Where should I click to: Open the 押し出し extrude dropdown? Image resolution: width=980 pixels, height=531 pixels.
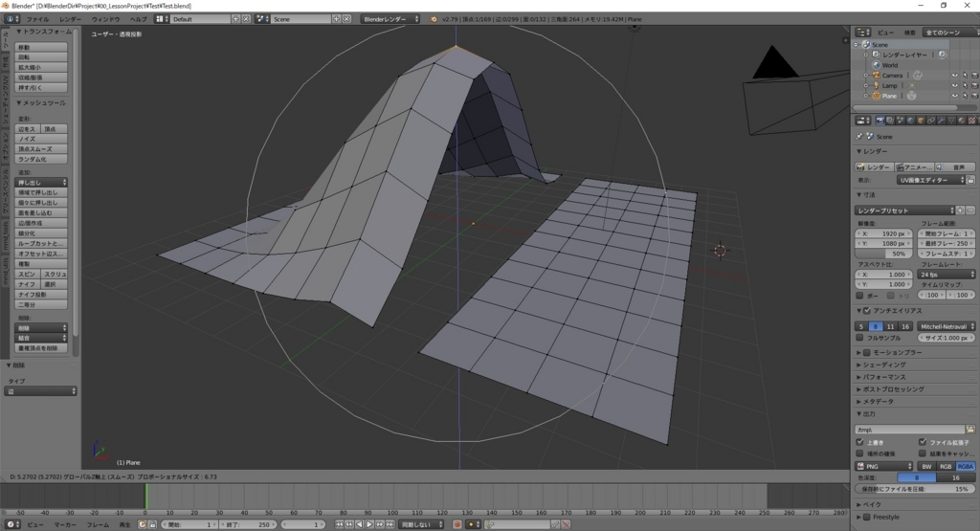41,183
